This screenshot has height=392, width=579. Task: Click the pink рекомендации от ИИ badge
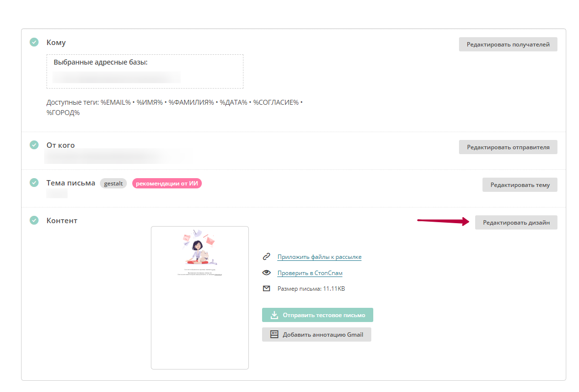pyautogui.click(x=167, y=184)
